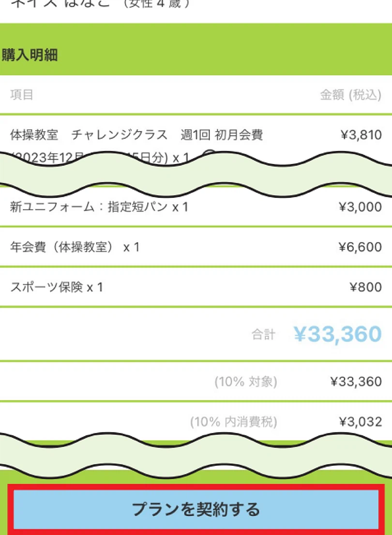
Task: Select the スポーツ保険 item
Action: [57, 287]
